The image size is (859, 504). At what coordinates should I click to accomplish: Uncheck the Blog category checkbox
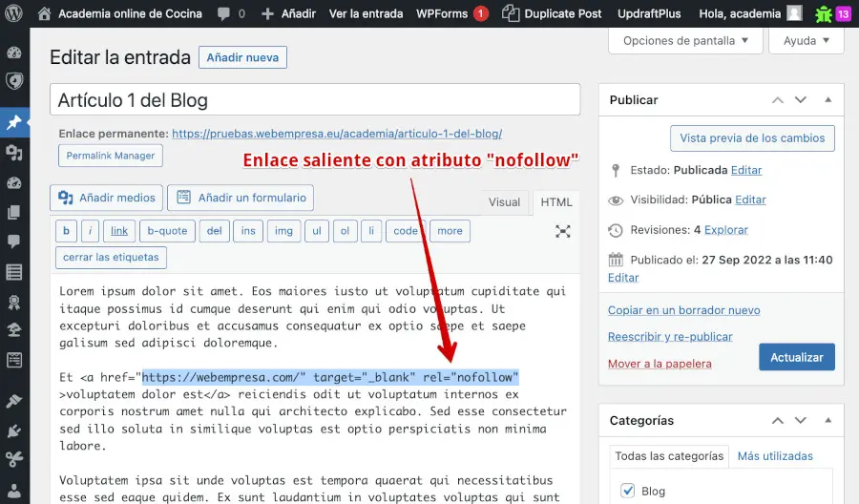(x=627, y=491)
